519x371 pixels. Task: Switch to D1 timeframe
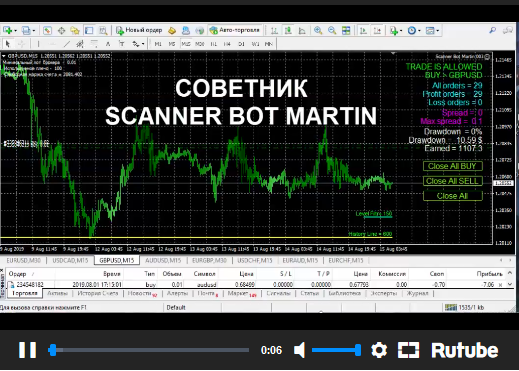click(241, 44)
